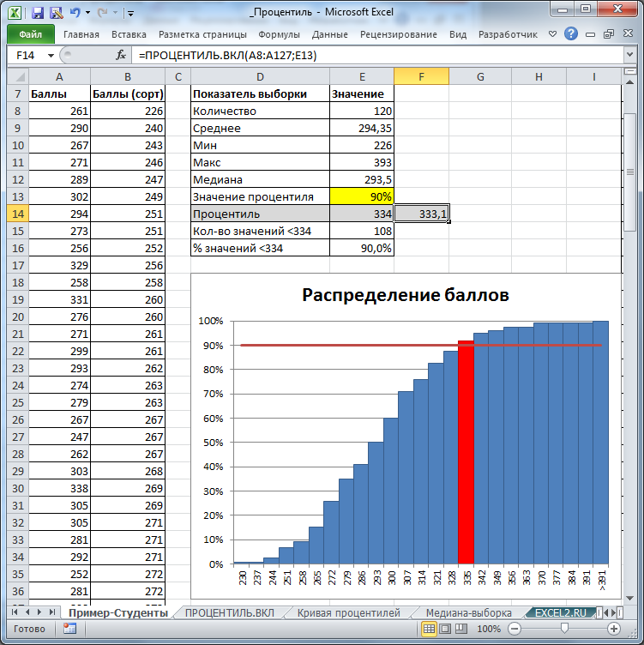The height and width of the screenshot is (645, 644).
Task: Click the zoom out minus button
Action: pos(515,629)
